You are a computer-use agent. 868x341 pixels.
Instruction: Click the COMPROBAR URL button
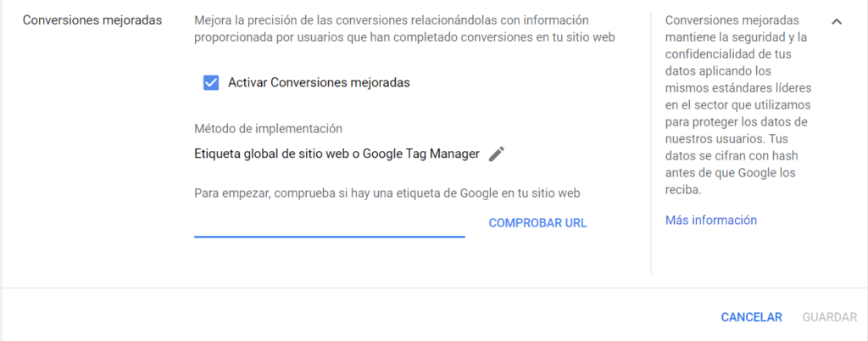537,223
